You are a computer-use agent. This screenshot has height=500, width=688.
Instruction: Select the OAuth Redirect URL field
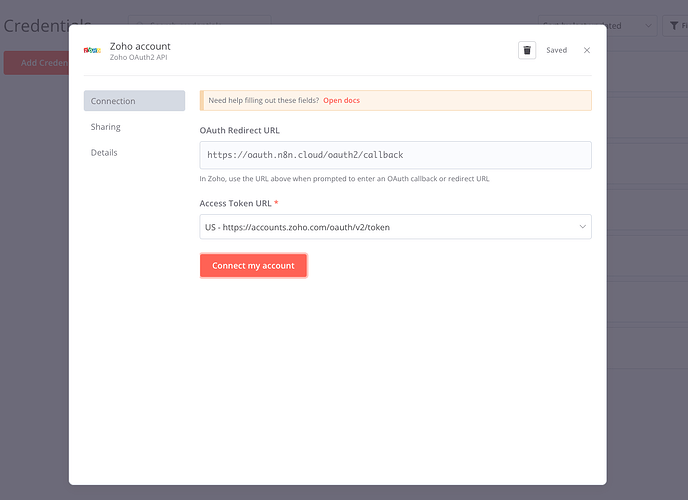[x=395, y=155]
